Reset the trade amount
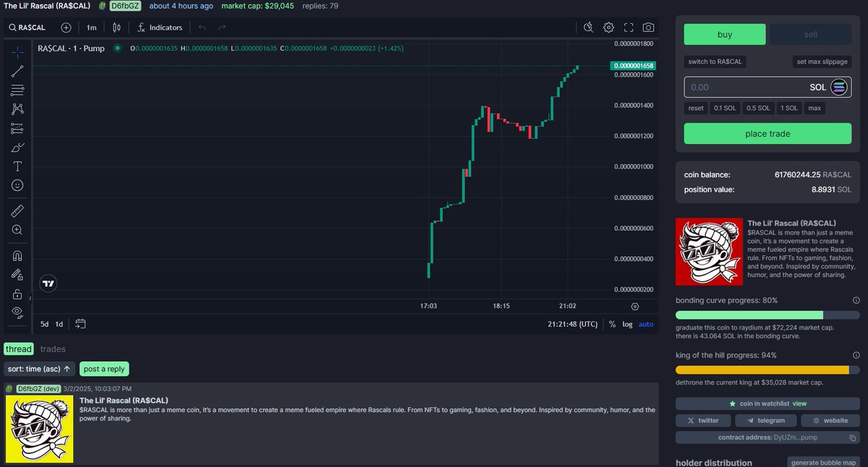 click(x=696, y=108)
